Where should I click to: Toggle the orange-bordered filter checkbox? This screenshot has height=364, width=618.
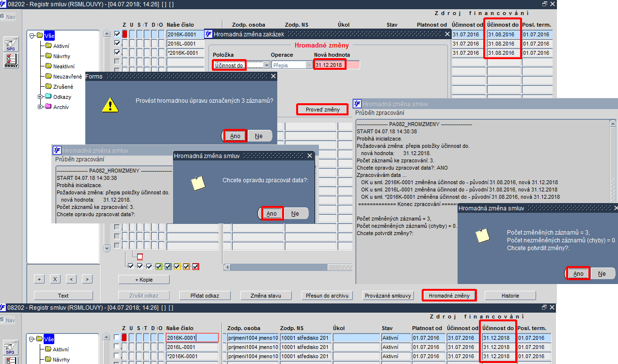tap(186, 267)
